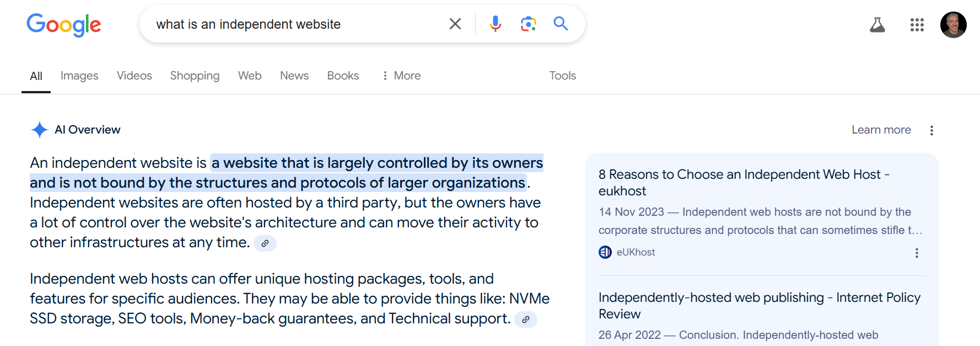Open 'Independently-hosted web publishing' result
This screenshot has height=346, width=980.
pyautogui.click(x=760, y=306)
